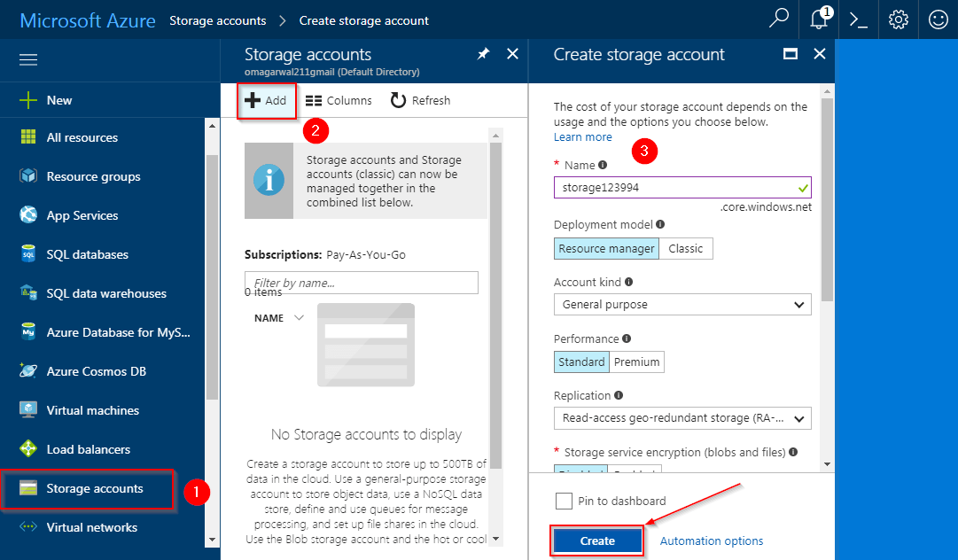Sort by the NAME column chevron
Image resolution: width=958 pixels, height=560 pixels.
(x=299, y=317)
